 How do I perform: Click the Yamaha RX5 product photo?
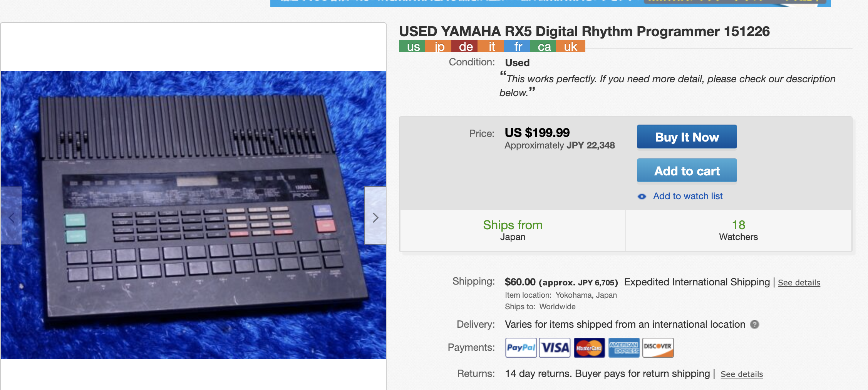click(193, 215)
